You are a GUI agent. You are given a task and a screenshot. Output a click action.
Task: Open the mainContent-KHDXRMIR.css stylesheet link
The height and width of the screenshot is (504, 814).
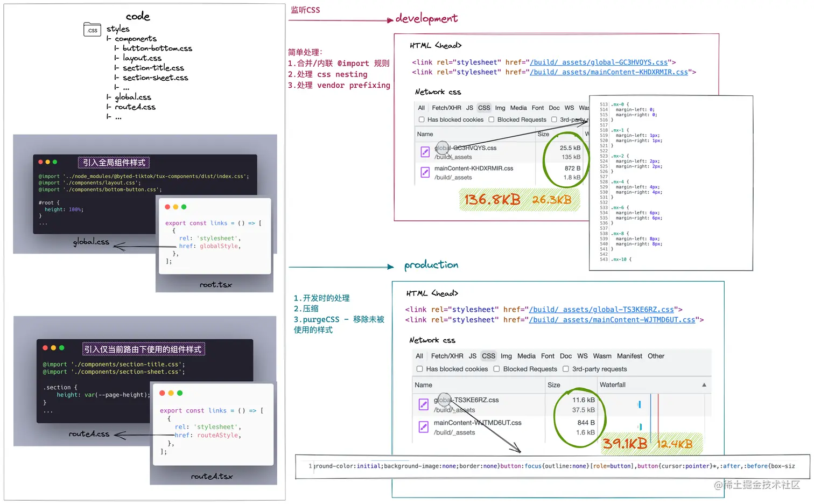[x=609, y=72]
